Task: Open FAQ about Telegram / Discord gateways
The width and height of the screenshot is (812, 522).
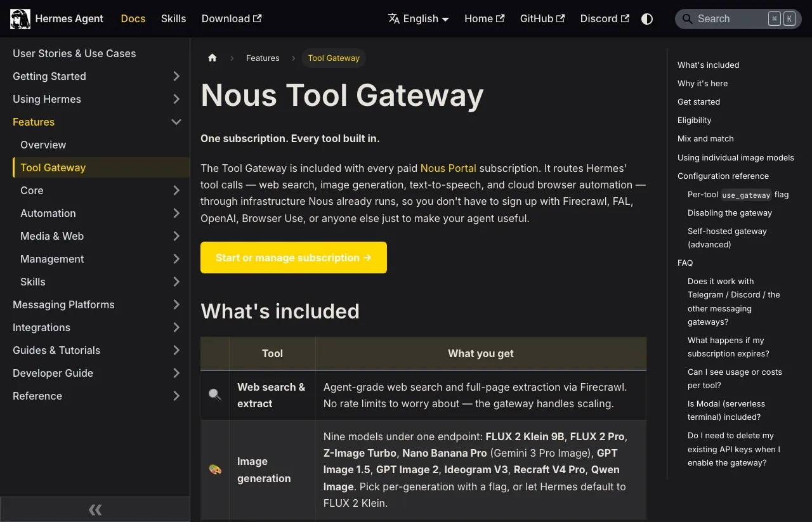Action: 734,301
